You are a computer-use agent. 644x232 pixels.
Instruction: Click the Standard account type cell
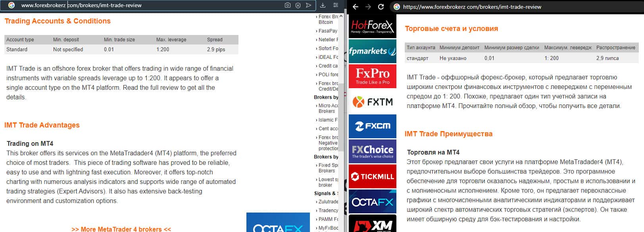point(17,50)
